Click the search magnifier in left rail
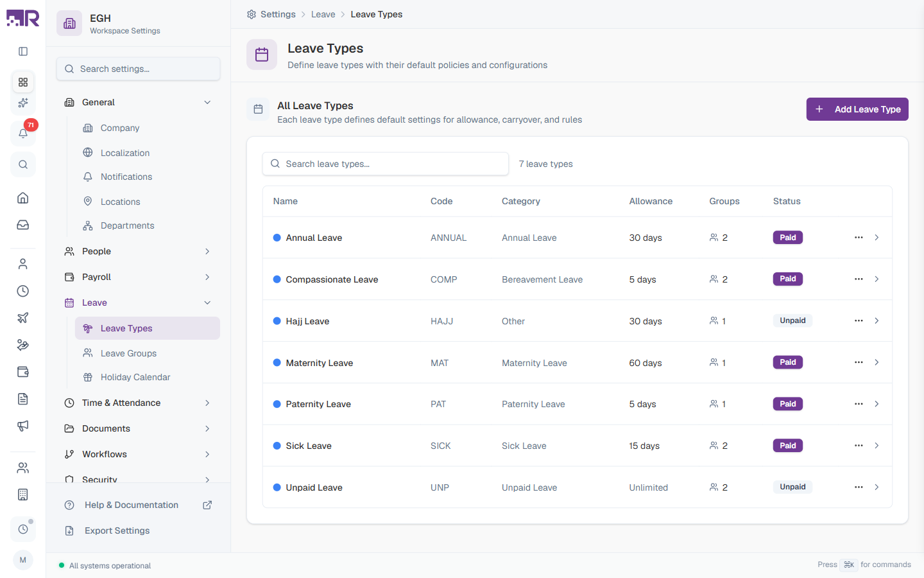This screenshot has height=578, width=924. click(23, 164)
